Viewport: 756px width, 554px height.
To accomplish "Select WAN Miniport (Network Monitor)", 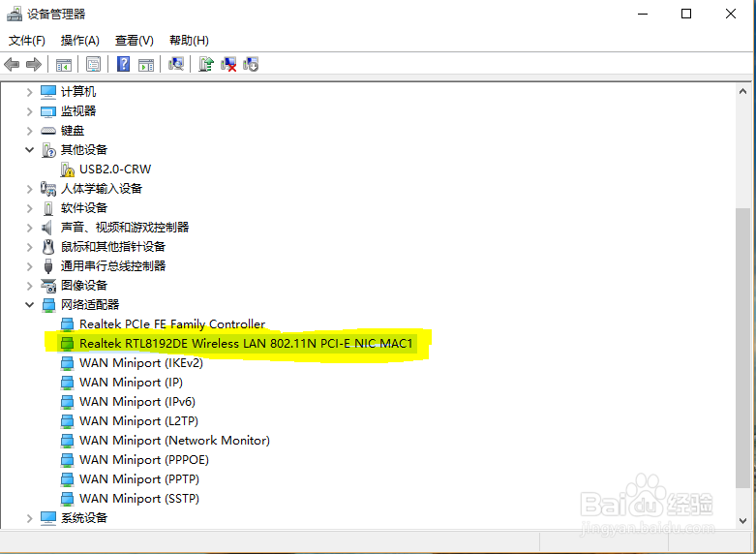I will coord(174,440).
